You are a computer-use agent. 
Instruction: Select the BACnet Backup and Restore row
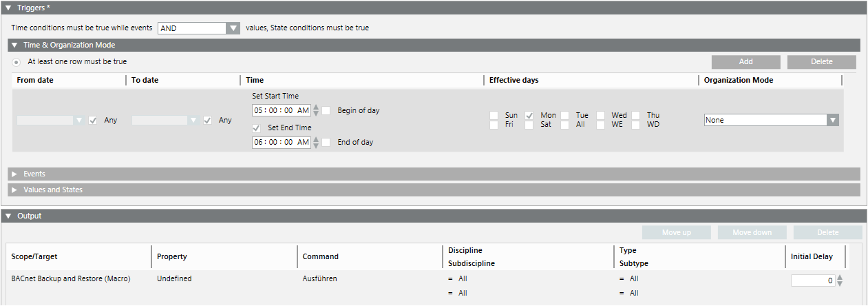tap(71, 279)
